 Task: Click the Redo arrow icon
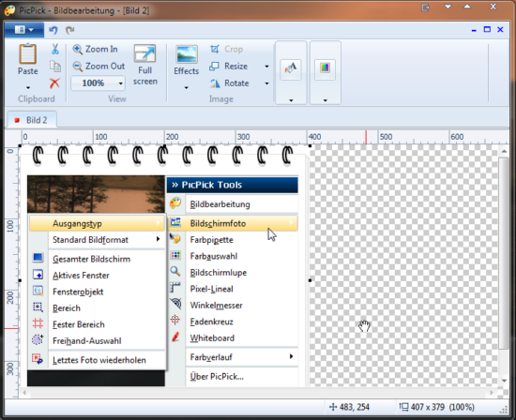pyautogui.click(x=69, y=30)
